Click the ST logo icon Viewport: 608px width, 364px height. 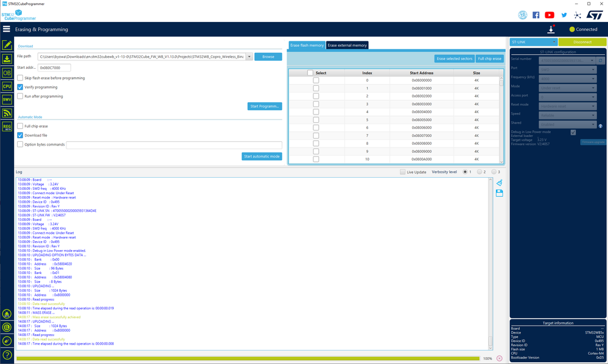coord(595,15)
